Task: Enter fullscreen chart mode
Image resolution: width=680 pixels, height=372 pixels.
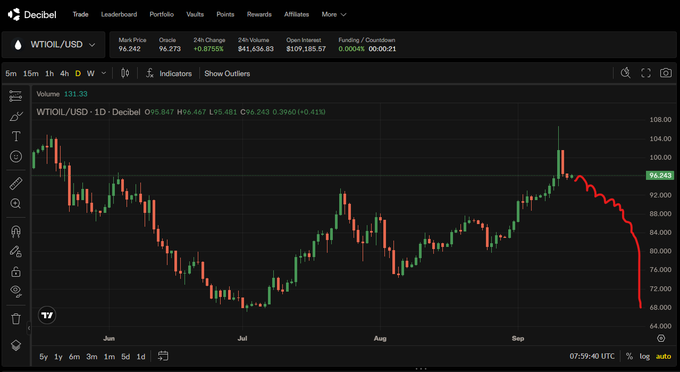Action: click(646, 73)
